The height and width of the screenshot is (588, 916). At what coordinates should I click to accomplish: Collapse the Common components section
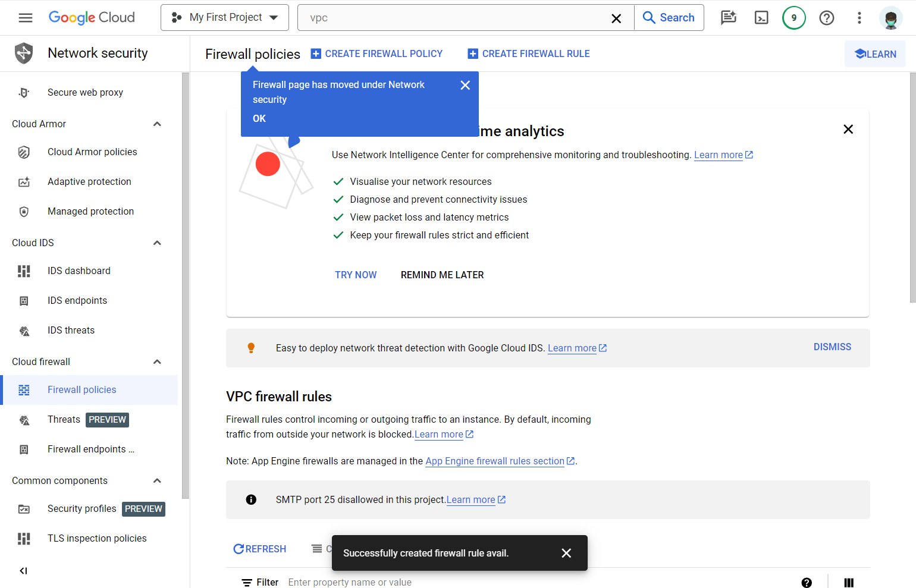(x=157, y=480)
